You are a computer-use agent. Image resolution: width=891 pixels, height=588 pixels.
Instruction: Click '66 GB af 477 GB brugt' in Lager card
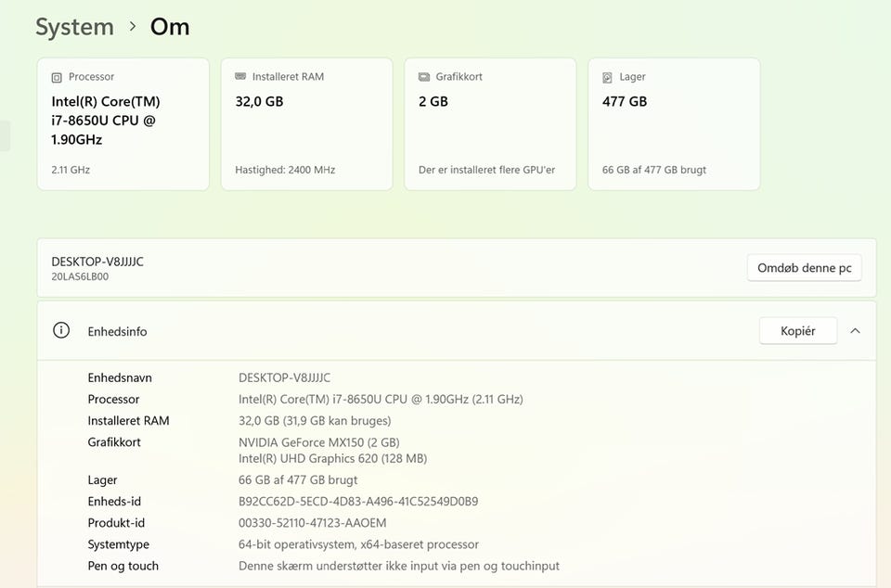pos(654,170)
